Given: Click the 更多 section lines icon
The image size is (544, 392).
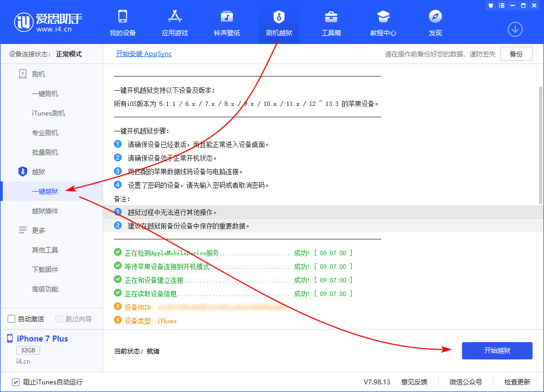Looking at the screenshot, I should [x=23, y=230].
